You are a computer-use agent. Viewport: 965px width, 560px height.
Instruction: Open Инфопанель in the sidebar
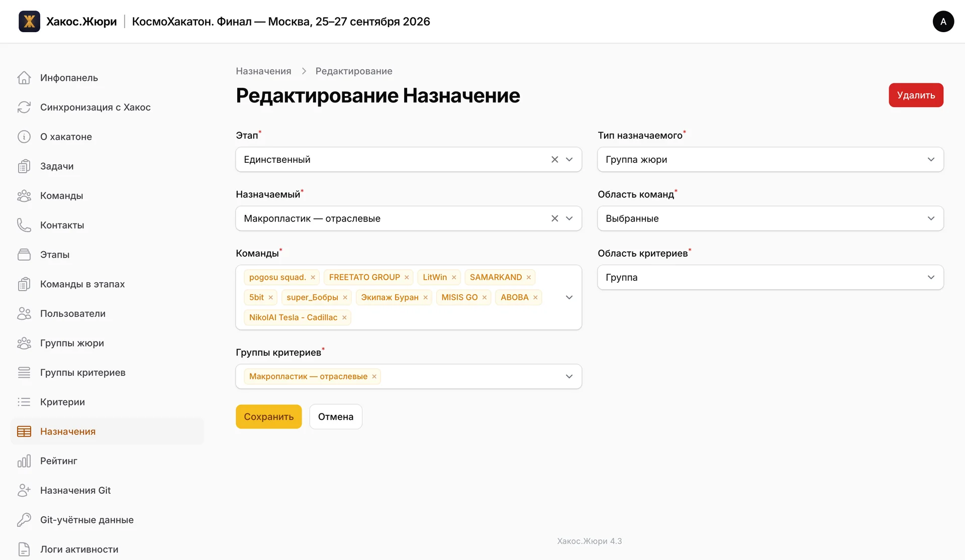tap(107, 78)
